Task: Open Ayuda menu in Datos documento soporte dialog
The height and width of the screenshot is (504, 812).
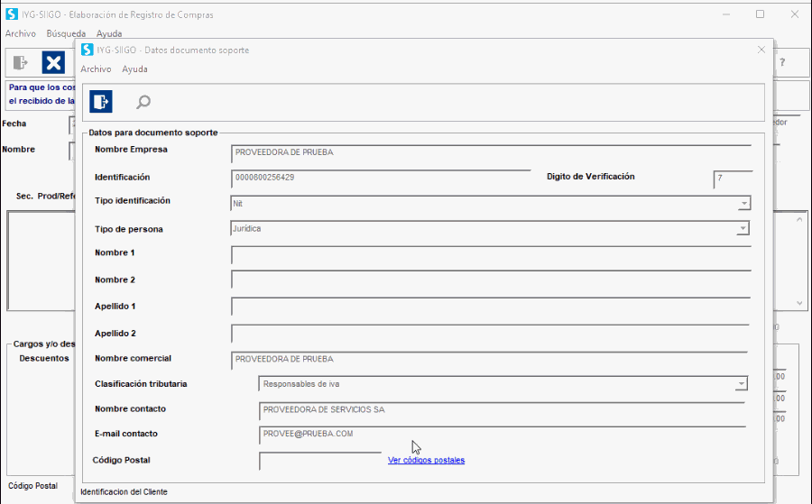Action: click(134, 69)
